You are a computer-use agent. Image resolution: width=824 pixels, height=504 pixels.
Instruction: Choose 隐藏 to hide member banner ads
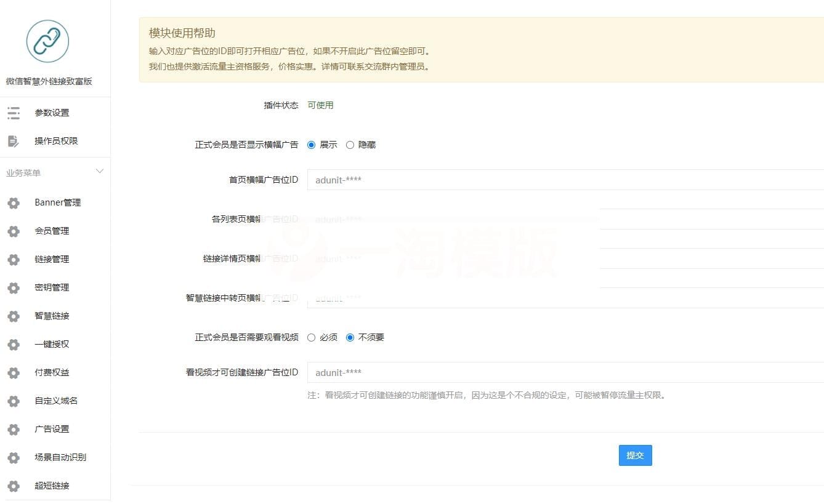350,145
